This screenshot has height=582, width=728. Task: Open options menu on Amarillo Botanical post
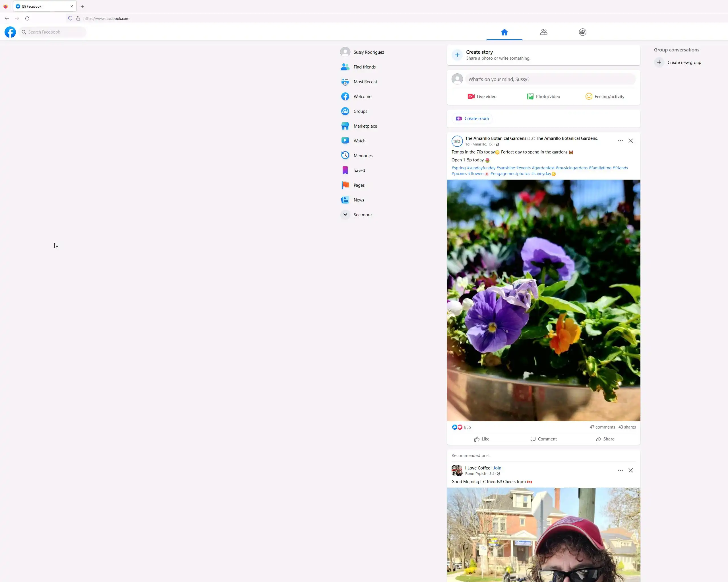click(x=620, y=141)
